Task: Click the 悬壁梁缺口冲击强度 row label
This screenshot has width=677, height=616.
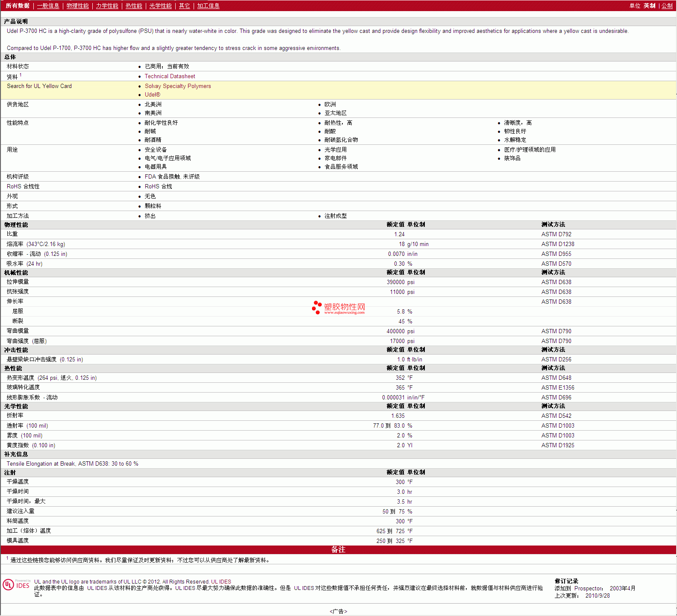Action: (x=45, y=359)
